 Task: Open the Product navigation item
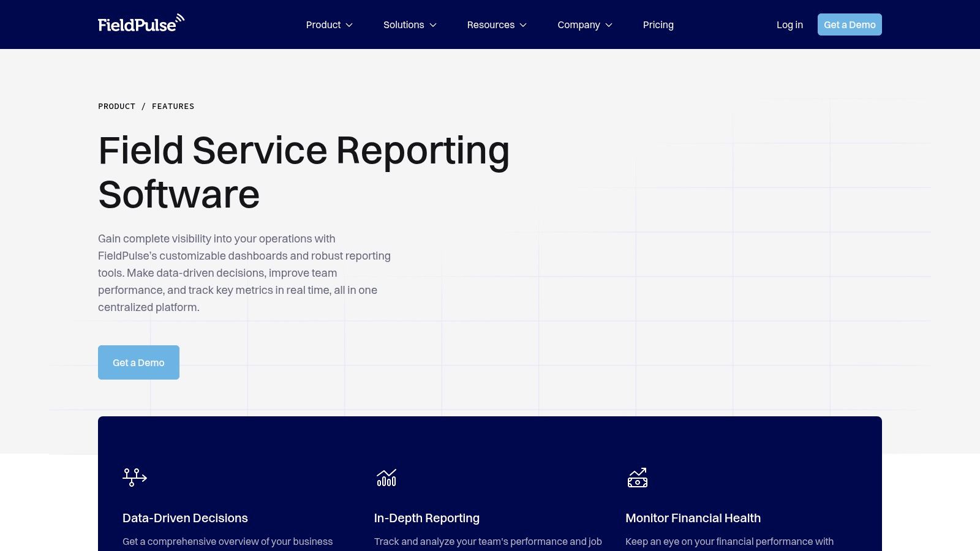[330, 24]
